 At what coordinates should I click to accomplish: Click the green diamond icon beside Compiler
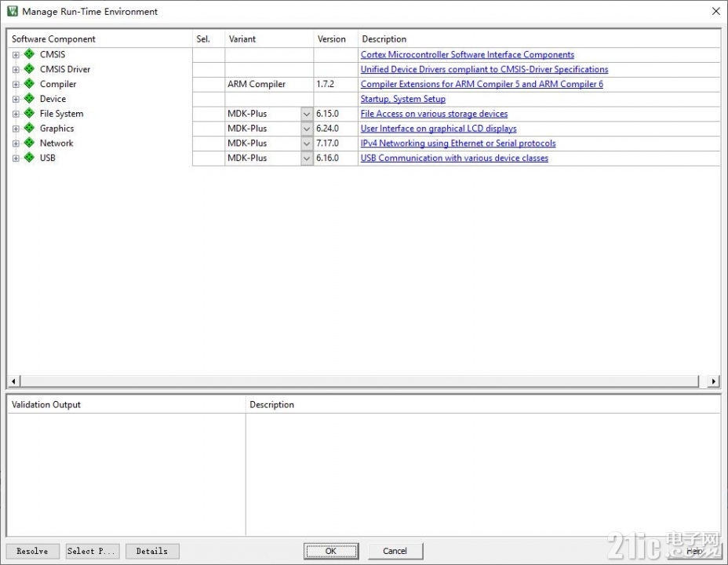pos(29,83)
